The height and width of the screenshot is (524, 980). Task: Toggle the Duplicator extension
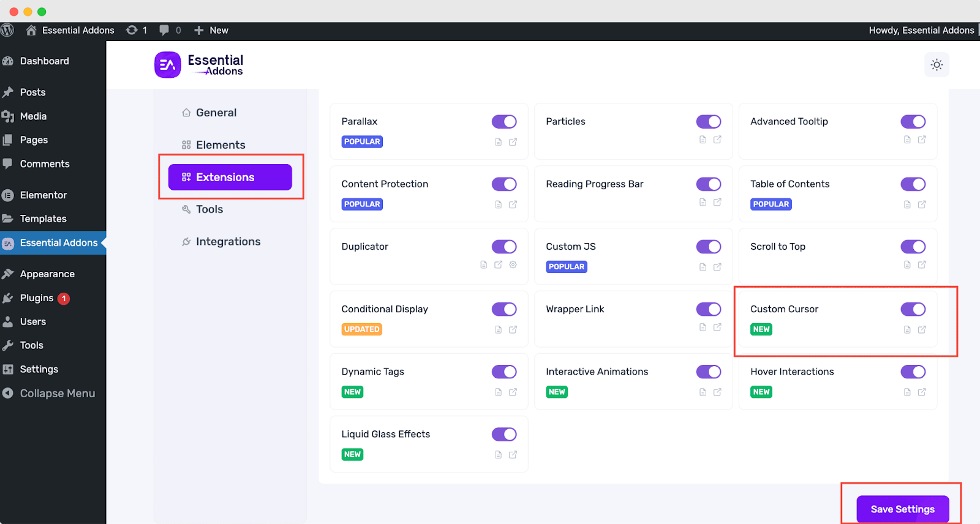coord(504,247)
